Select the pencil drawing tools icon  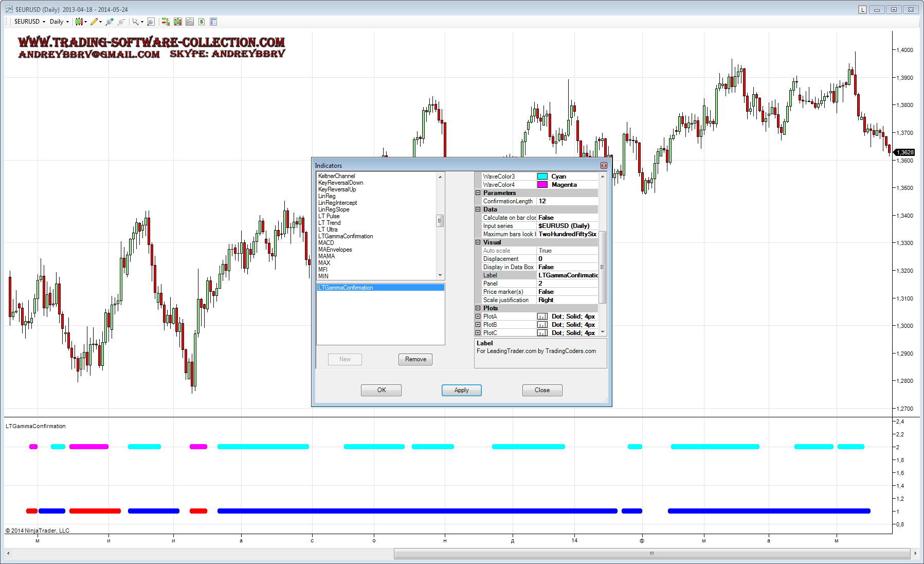pos(94,22)
